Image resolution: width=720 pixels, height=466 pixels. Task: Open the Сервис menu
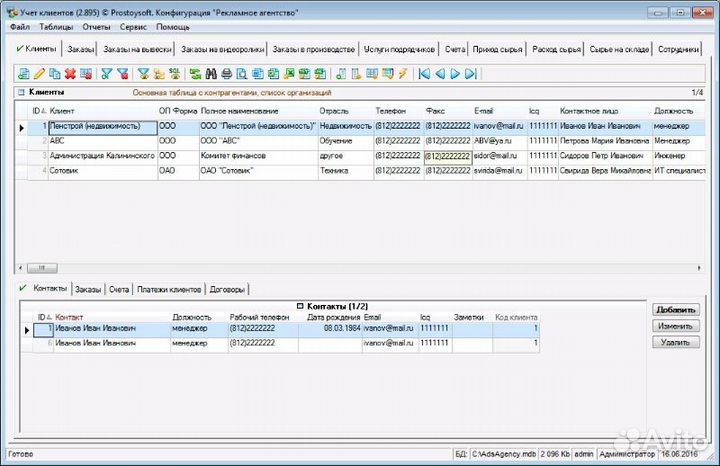tap(133, 27)
